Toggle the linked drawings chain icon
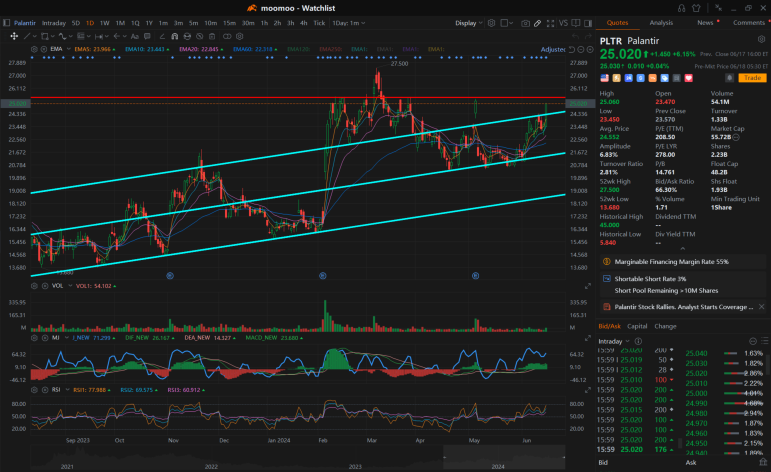 click(227, 36)
